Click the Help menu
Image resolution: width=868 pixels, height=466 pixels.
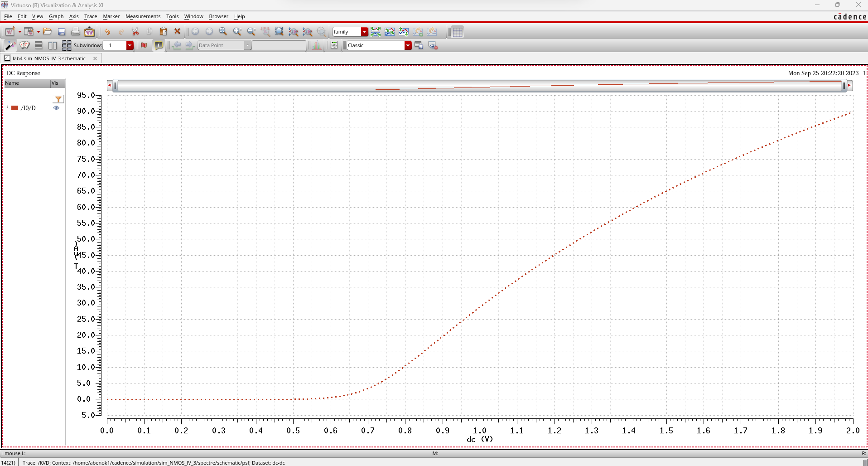click(239, 16)
